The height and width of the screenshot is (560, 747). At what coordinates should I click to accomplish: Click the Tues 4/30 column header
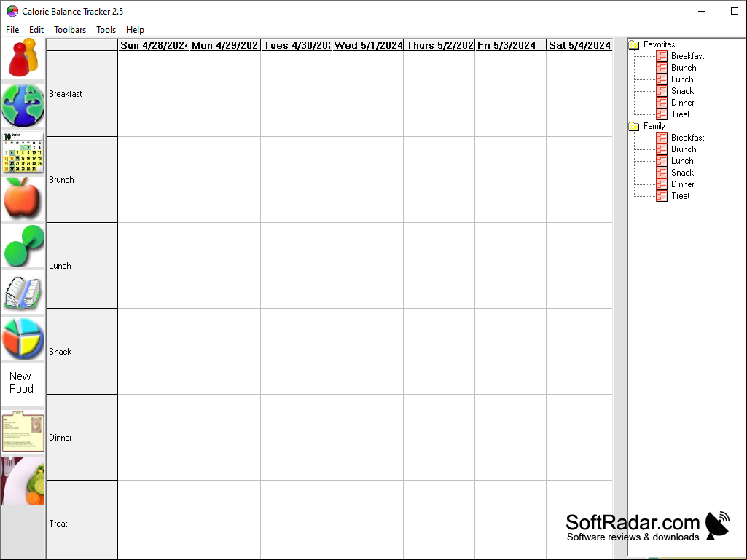click(297, 45)
